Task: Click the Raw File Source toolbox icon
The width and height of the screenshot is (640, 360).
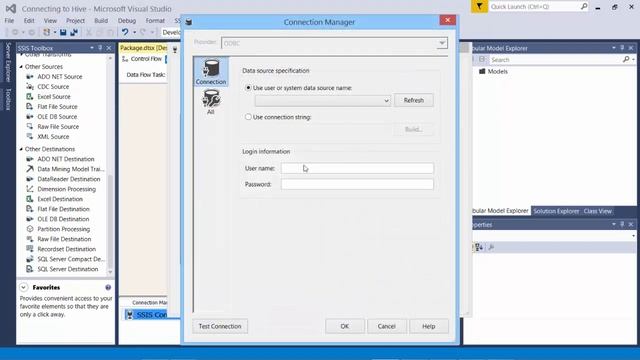Action: point(30,127)
